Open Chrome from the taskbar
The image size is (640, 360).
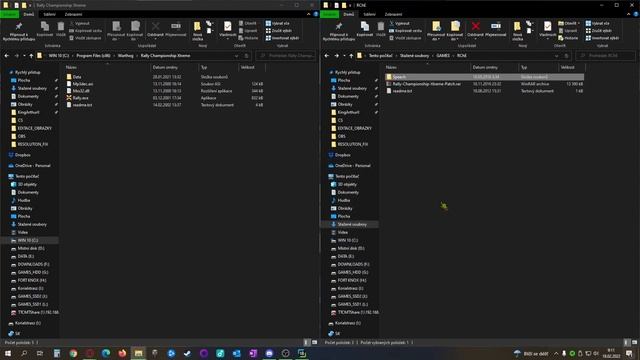[73, 353]
